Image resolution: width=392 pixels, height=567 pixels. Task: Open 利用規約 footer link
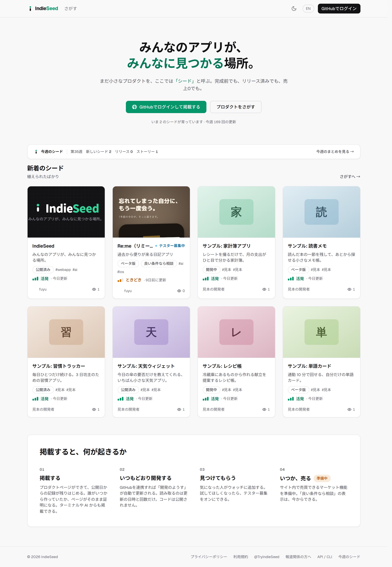coord(240,557)
